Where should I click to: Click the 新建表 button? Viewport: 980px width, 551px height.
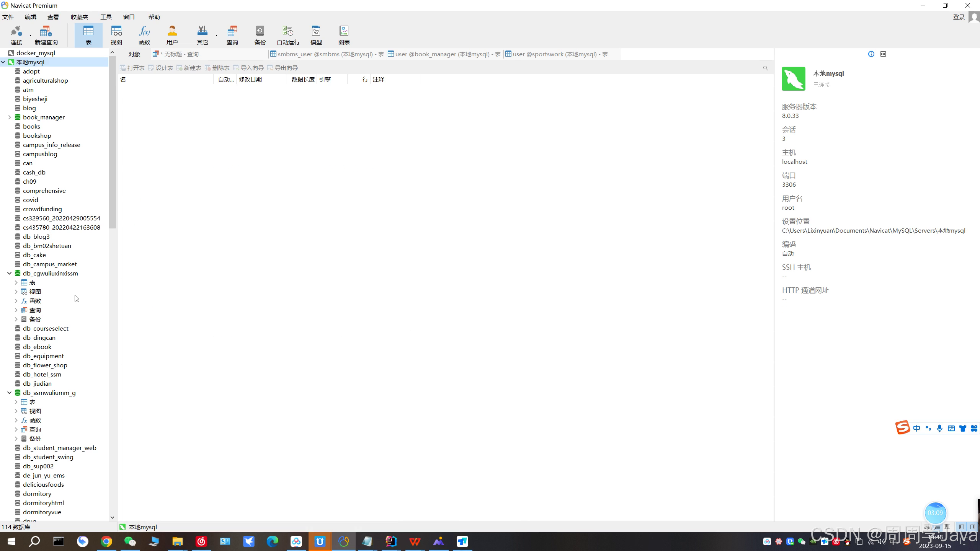click(189, 68)
